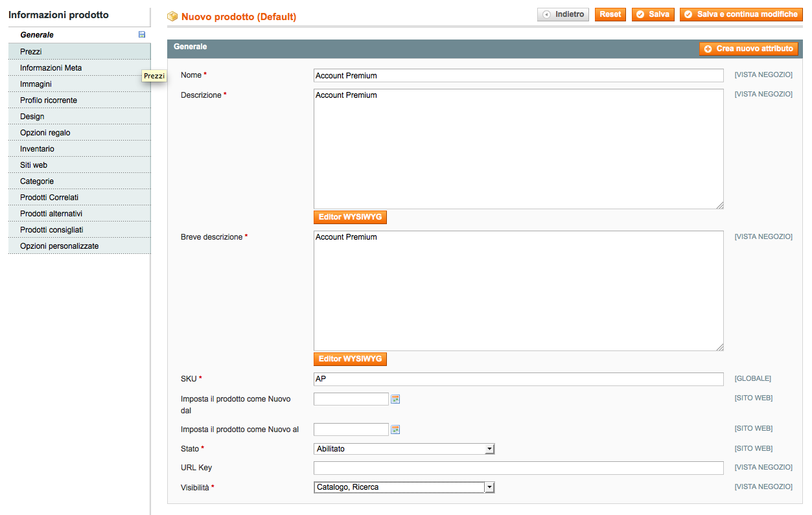Open calendar picker for 'Nuovo dal' date
This screenshot has height=515, width=812.
395,399
